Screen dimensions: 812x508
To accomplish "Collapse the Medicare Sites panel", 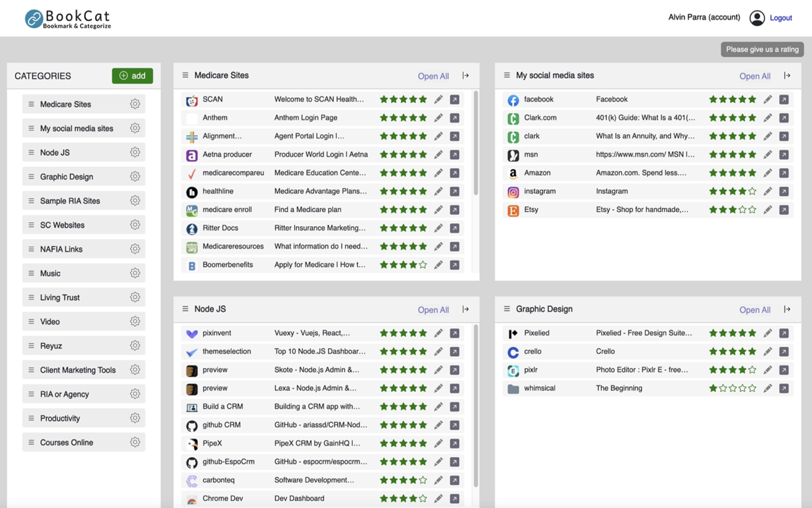I will (x=465, y=76).
